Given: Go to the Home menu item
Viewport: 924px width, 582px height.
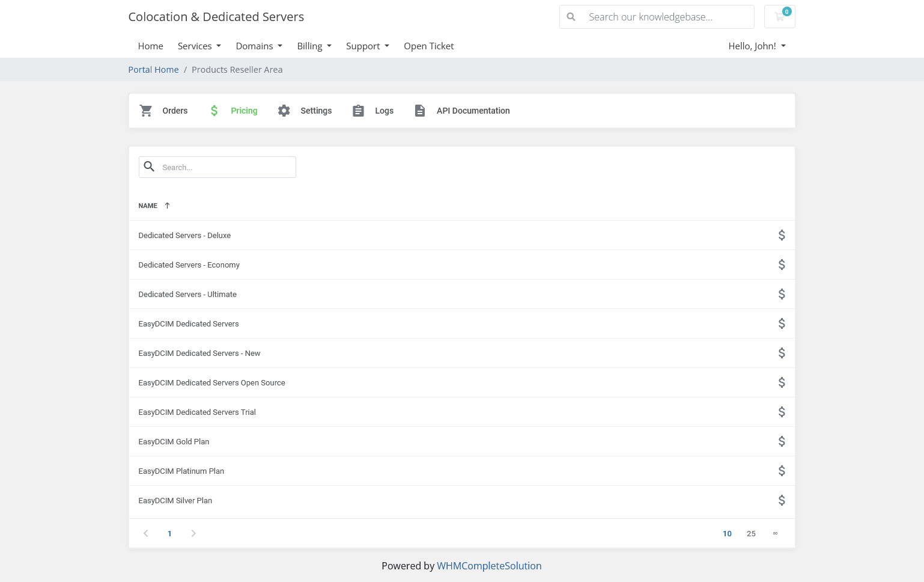Looking at the screenshot, I should point(150,46).
